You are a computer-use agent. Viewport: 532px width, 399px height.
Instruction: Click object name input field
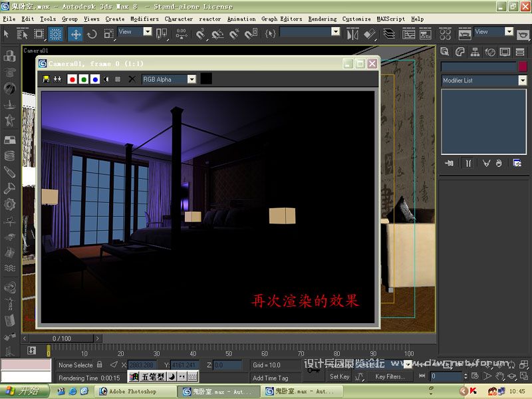click(479, 66)
